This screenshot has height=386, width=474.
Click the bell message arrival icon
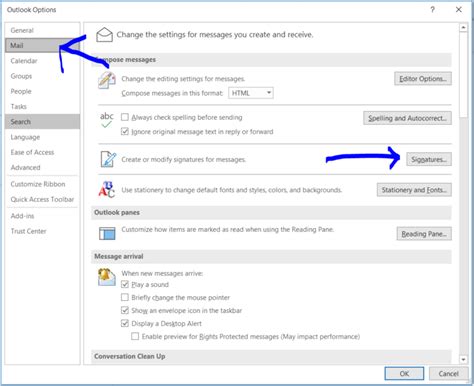[x=106, y=277]
